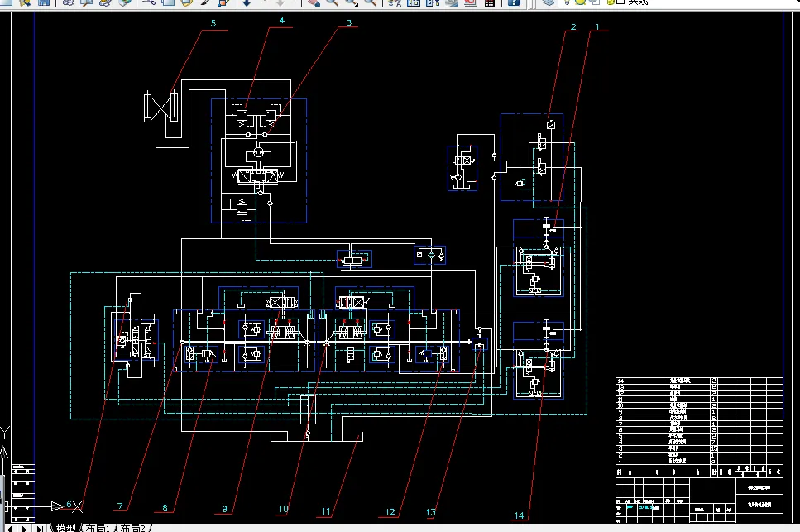The image size is (800, 532).
Task: Select callout number 11 label
Action: click(x=326, y=511)
